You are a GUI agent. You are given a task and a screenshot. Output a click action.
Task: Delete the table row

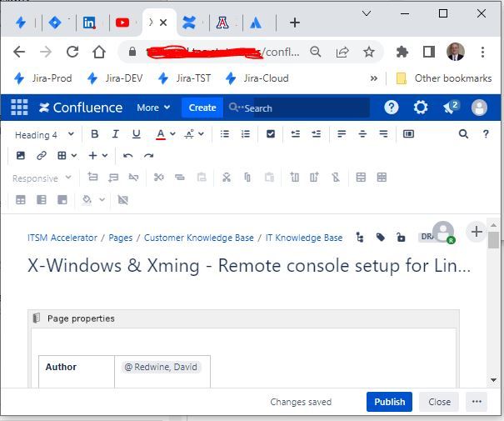click(134, 177)
